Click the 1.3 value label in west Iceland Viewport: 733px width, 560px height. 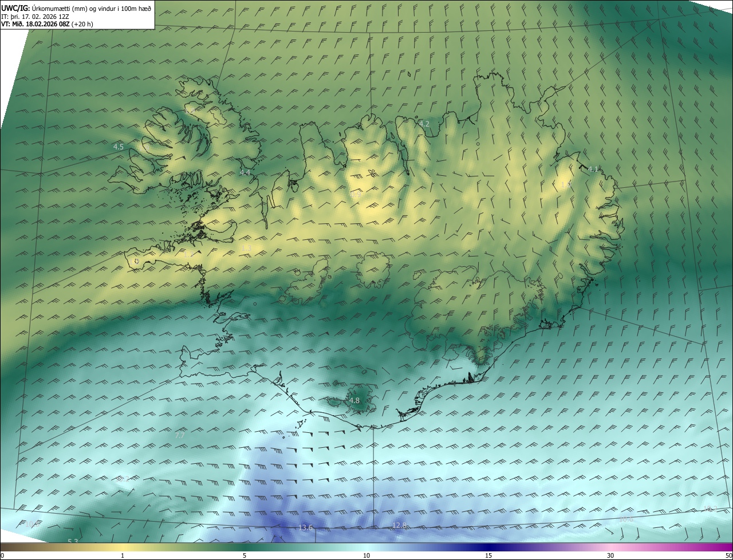tap(247, 248)
